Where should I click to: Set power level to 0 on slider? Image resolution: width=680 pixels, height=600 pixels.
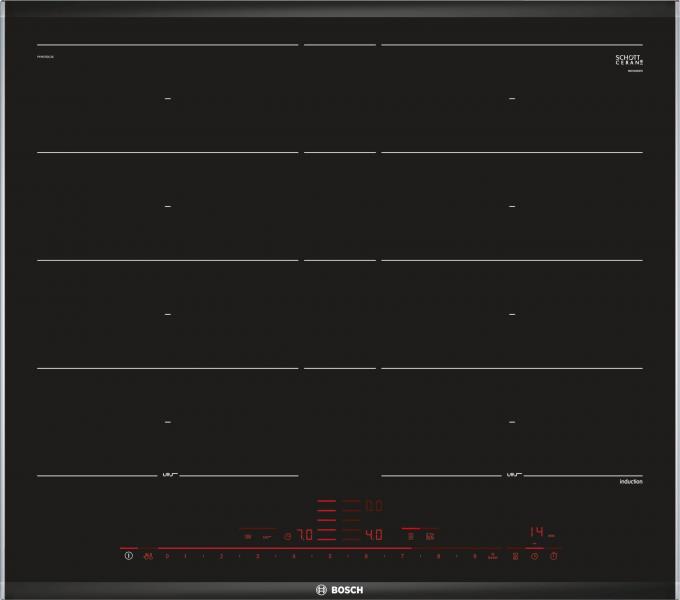[x=167, y=556]
